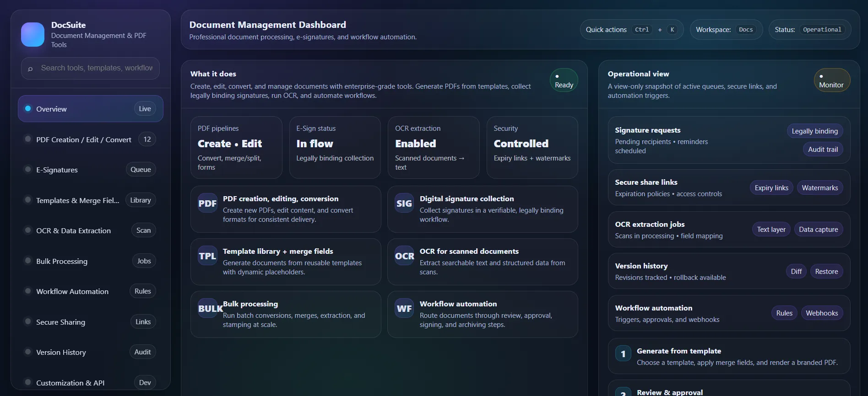
Task: Click the PDF badge icon
Action: [207, 203]
